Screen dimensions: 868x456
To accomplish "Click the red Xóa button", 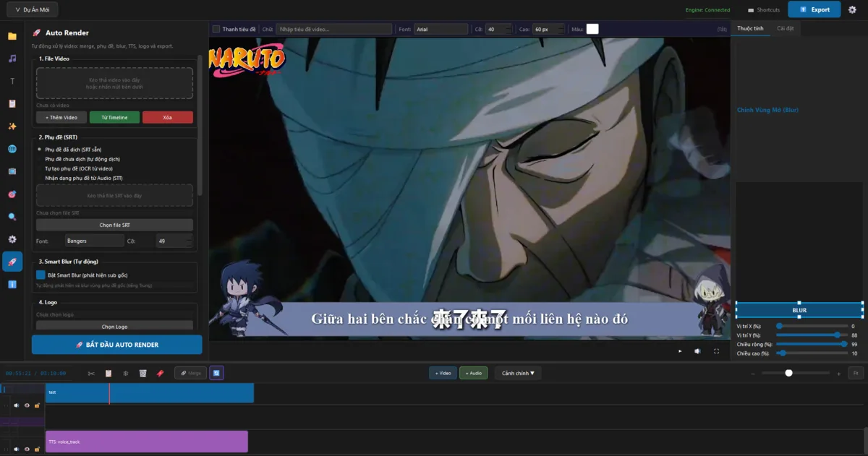I will point(168,117).
